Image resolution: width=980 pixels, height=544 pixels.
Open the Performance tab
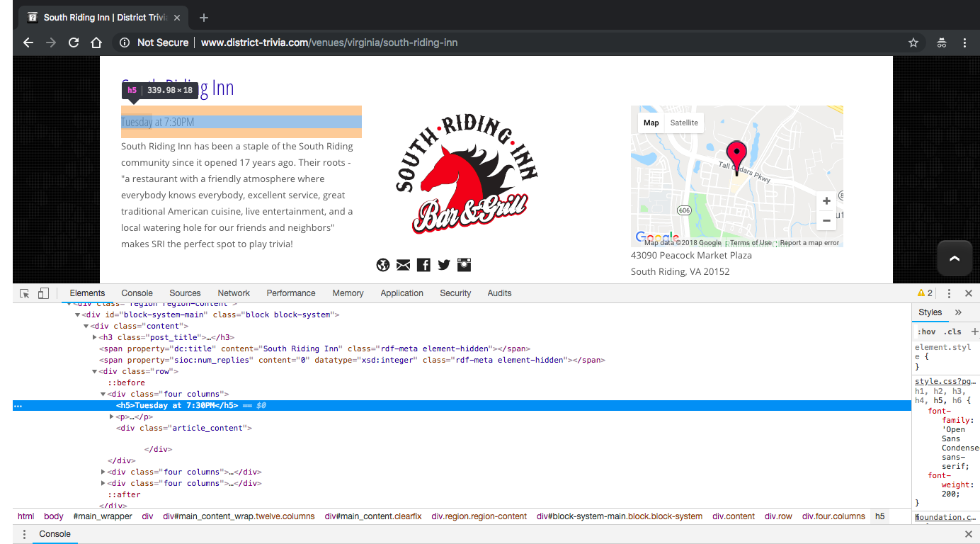(x=291, y=293)
